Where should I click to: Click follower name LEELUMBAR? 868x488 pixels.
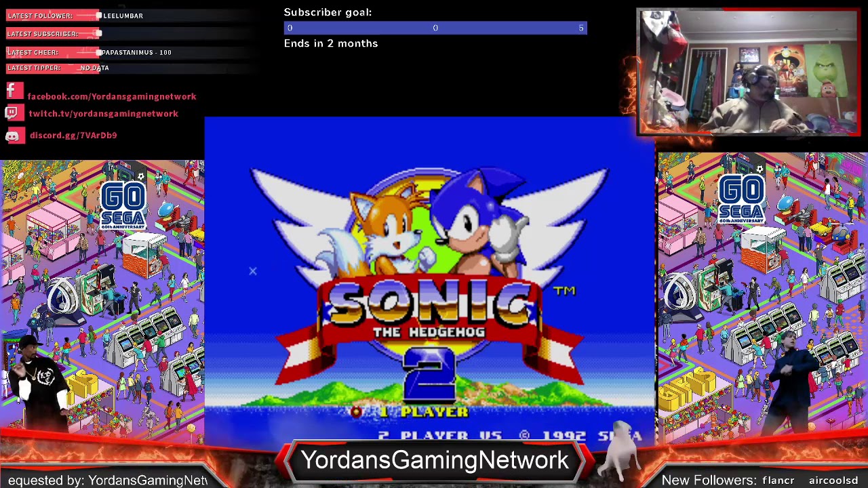pos(123,16)
